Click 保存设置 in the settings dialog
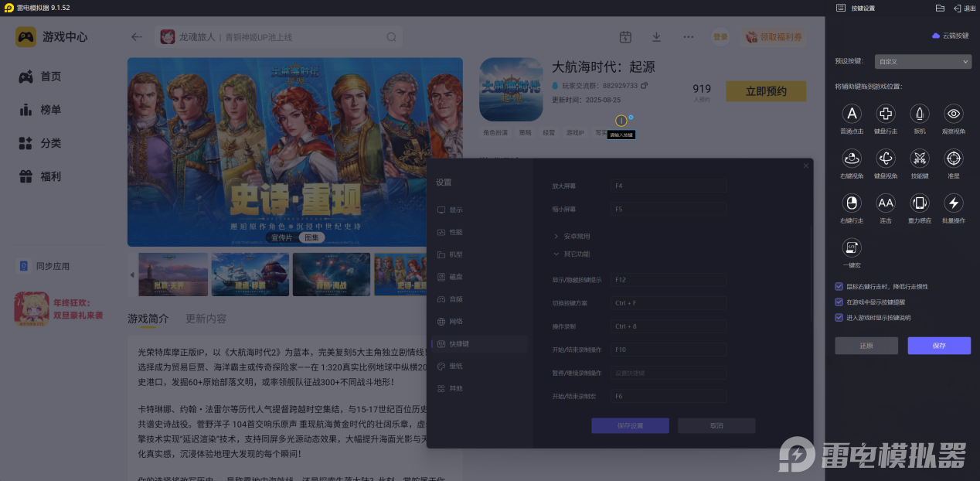This screenshot has width=980, height=481. tap(630, 425)
